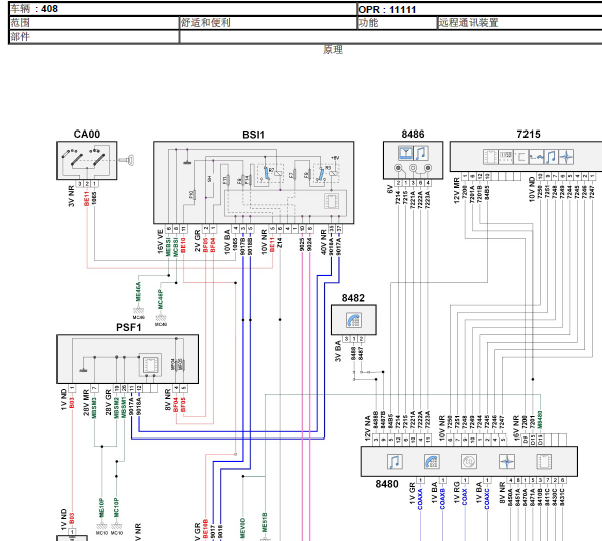Select the music note icon in component 8480
The image size is (602, 541).
(394, 462)
